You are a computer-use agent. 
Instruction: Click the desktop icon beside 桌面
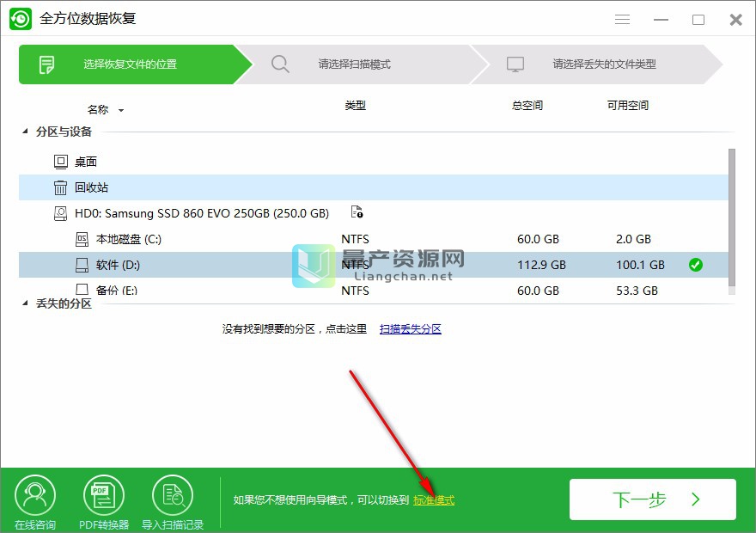(x=61, y=162)
